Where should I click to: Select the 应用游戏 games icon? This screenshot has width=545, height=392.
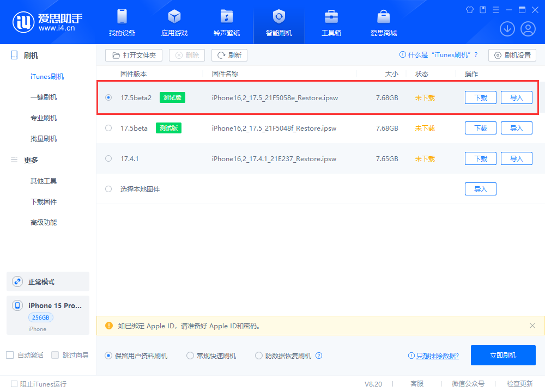[174, 17]
